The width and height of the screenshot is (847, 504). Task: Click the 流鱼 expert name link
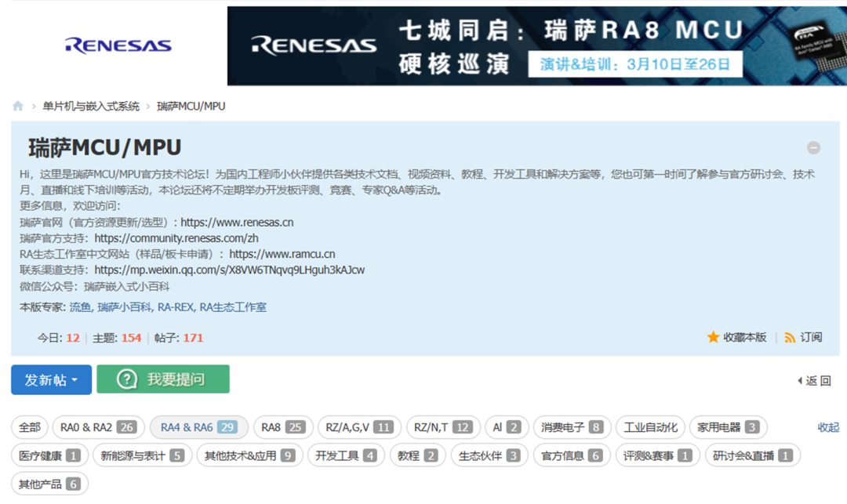pyautogui.click(x=80, y=307)
